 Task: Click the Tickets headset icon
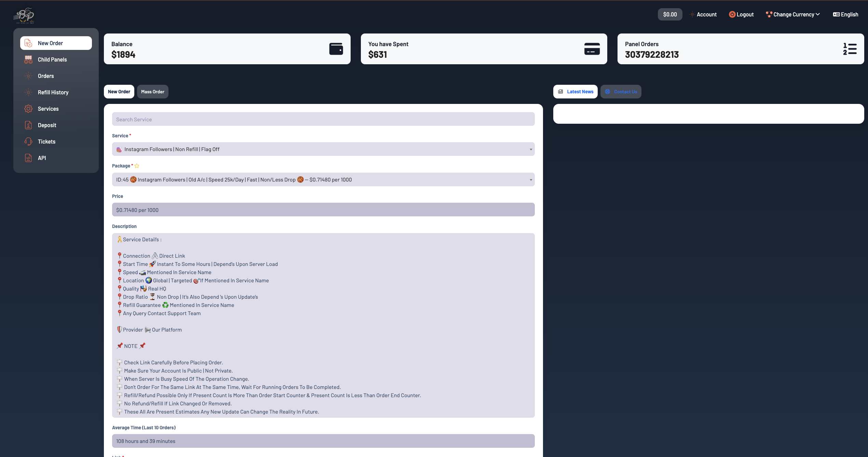click(28, 142)
